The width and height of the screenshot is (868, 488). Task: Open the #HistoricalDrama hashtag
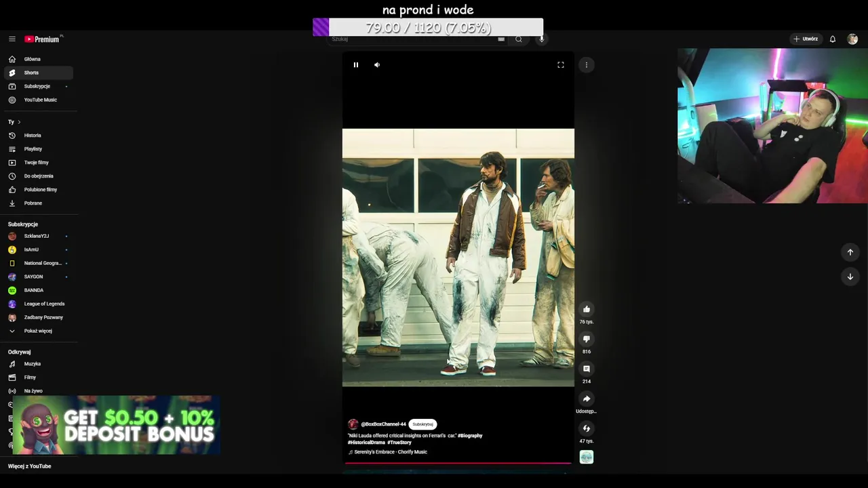[366, 443]
